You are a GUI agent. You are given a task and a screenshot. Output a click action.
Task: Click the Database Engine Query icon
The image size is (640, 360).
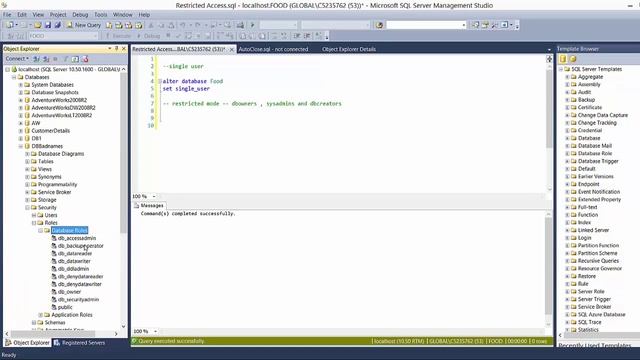click(x=109, y=25)
